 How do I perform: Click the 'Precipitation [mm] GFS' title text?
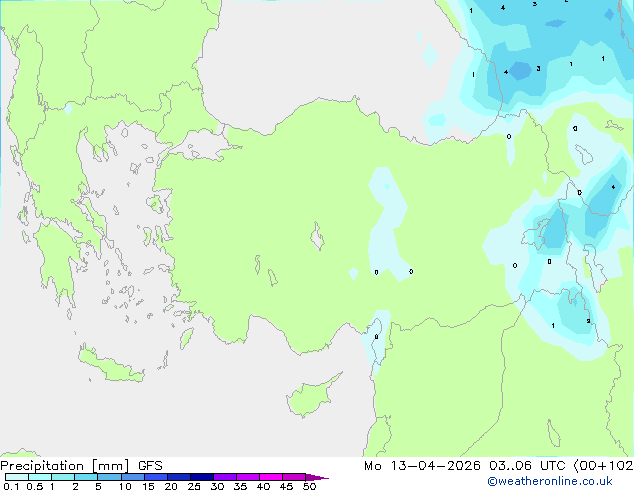[x=81, y=466]
